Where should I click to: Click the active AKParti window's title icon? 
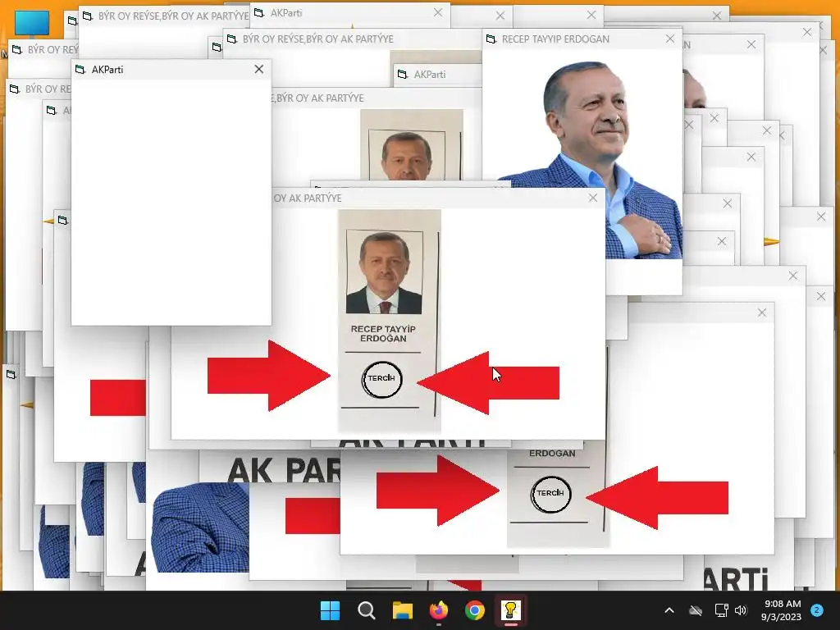[80, 69]
